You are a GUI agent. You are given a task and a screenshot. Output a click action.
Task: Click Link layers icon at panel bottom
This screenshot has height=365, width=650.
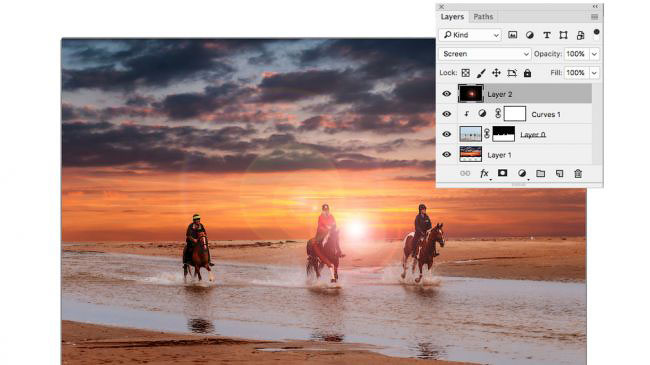coord(465,173)
